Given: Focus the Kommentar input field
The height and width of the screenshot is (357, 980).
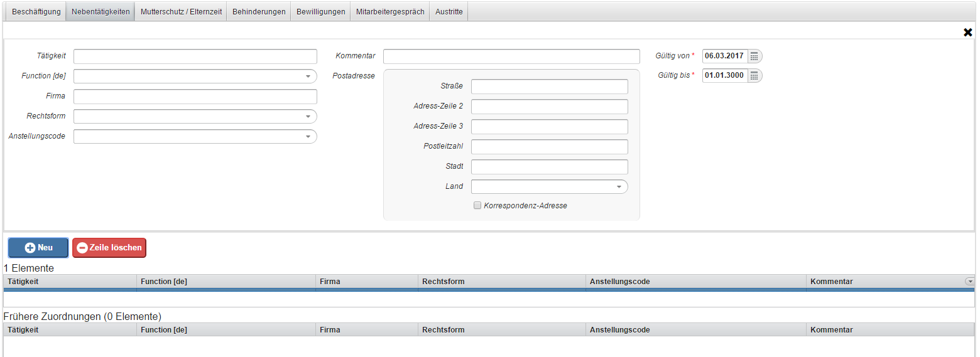Looking at the screenshot, I should pos(511,56).
